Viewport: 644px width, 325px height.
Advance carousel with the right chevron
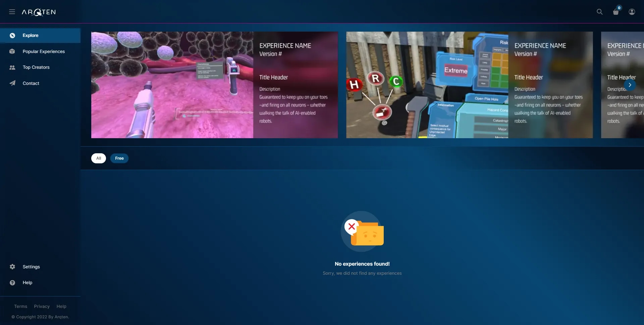(630, 85)
